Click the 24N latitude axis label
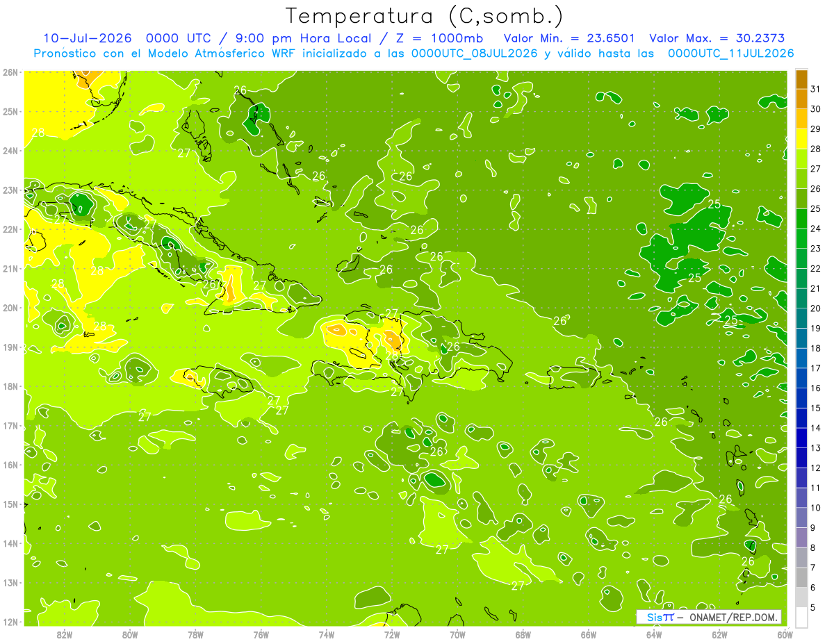The image size is (834, 644). pos(10,150)
